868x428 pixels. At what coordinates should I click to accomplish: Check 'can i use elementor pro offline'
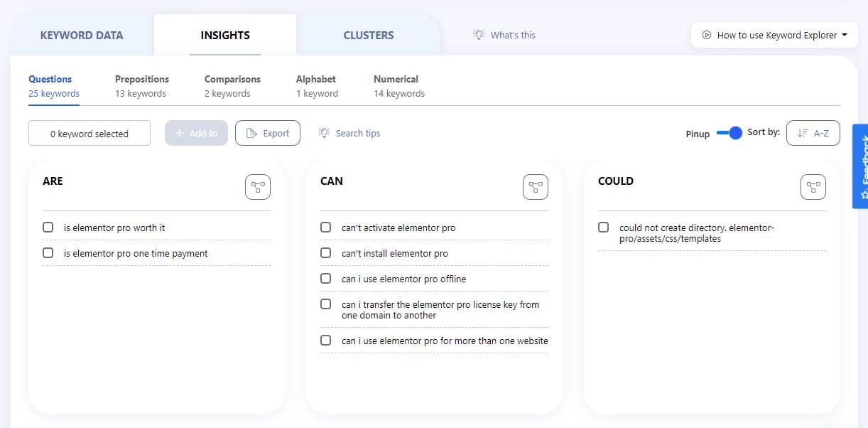pyautogui.click(x=325, y=279)
